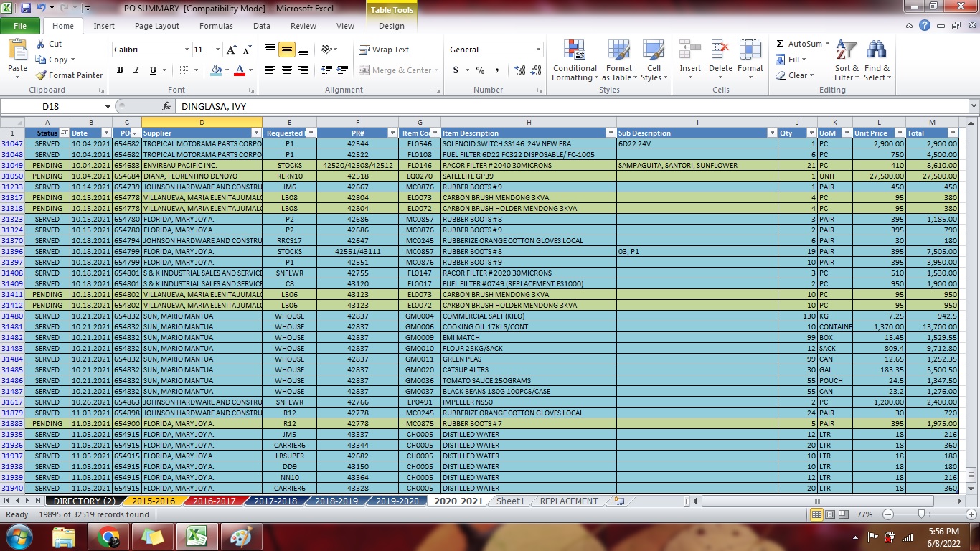This screenshot has width=980, height=551.
Task: Click the AutoSum button
Action: (799, 44)
